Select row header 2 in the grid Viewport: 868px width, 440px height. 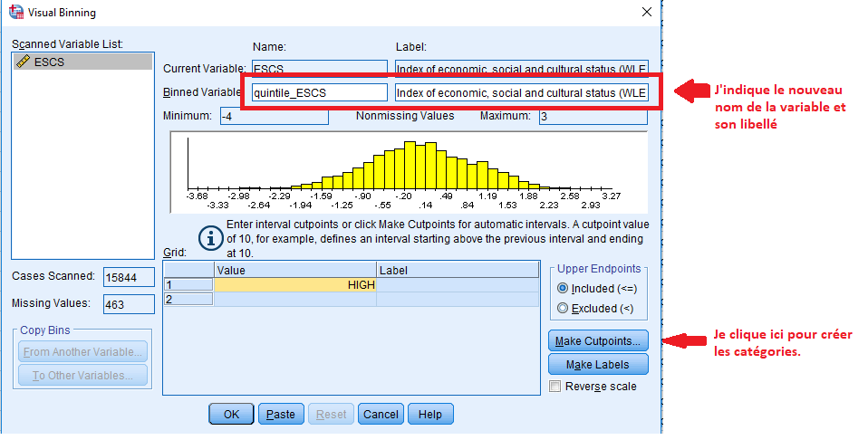click(x=188, y=300)
